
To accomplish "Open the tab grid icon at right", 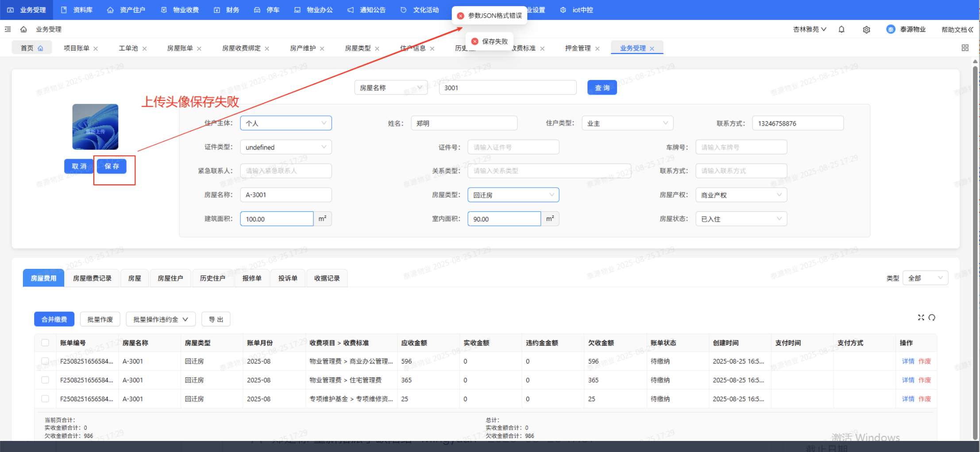I will pyautogui.click(x=965, y=48).
